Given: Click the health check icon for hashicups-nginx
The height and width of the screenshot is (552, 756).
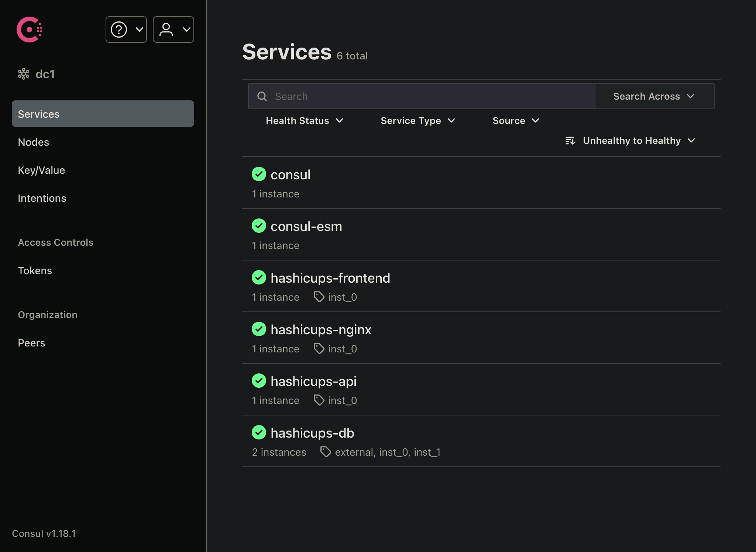Looking at the screenshot, I should tap(259, 329).
